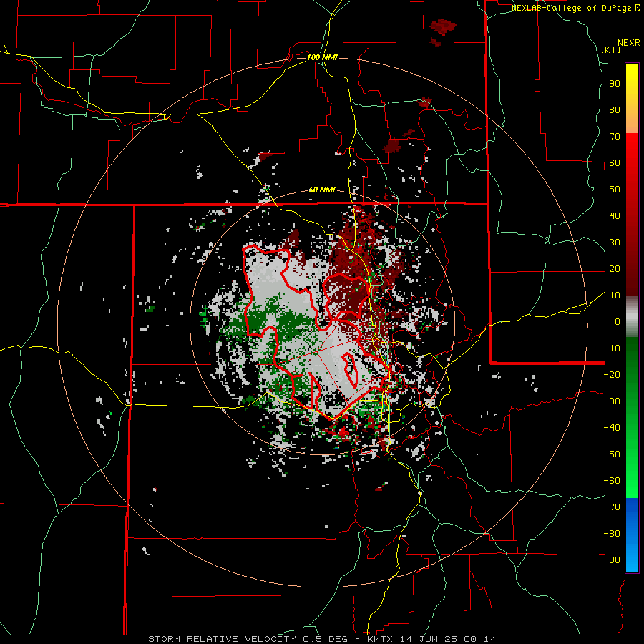Click the yellow top segment of color bar
Viewport: 644px width, 644px height.
[x=632, y=99]
